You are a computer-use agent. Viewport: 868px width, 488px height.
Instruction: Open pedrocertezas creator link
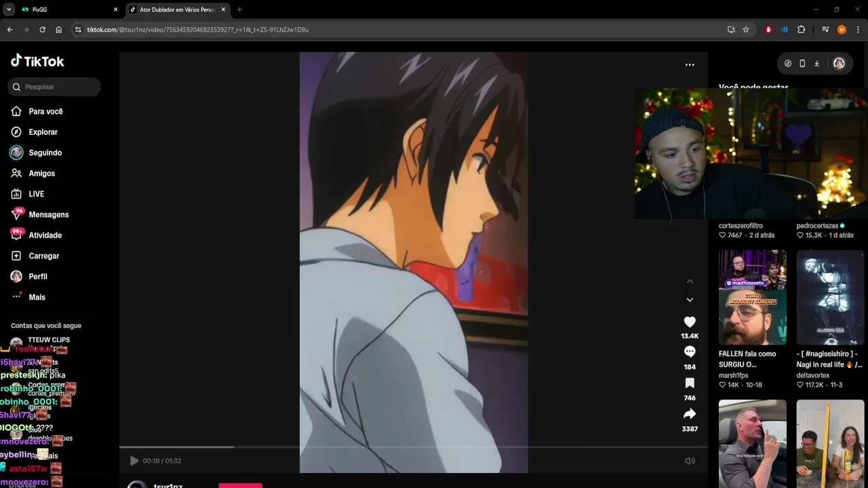pos(817,226)
